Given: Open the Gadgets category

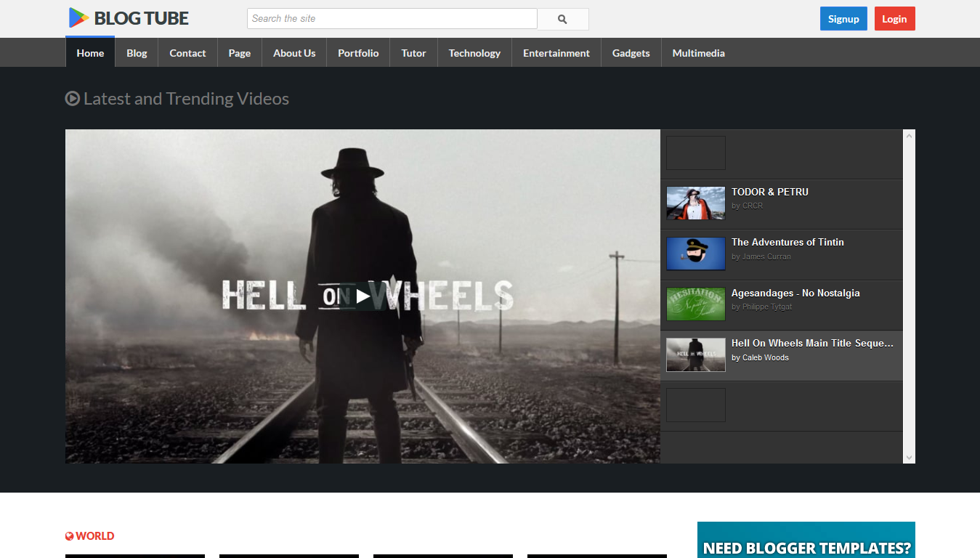Looking at the screenshot, I should 631,53.
